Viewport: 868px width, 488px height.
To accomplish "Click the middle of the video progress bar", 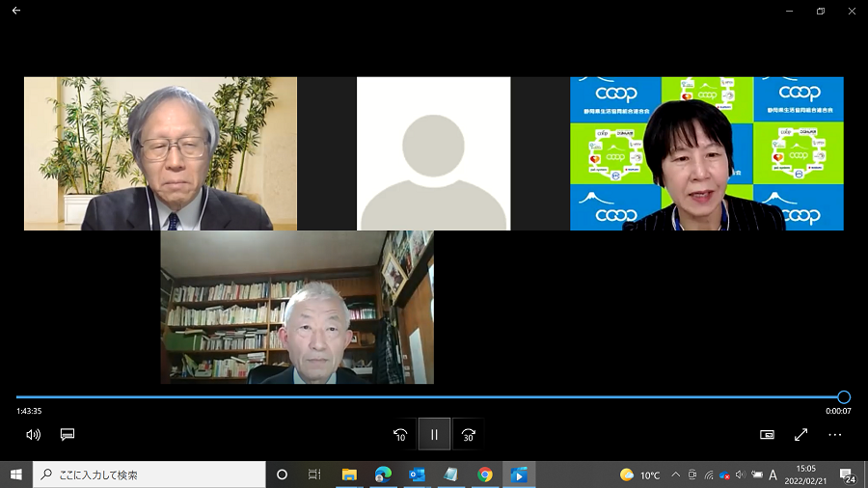I will [x=429, y=396].
